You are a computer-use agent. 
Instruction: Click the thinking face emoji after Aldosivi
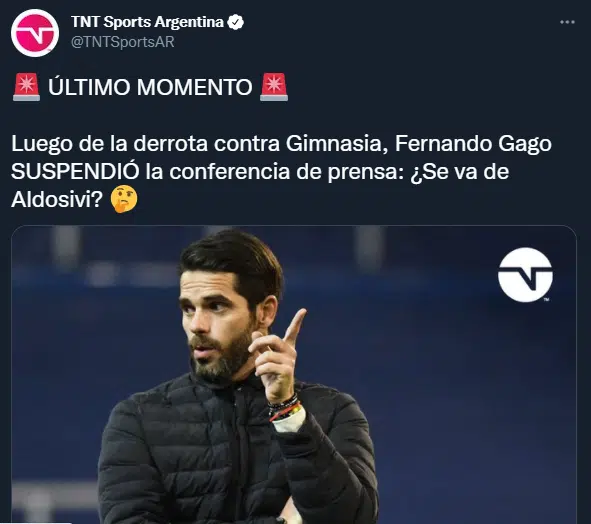pos(124,200)
